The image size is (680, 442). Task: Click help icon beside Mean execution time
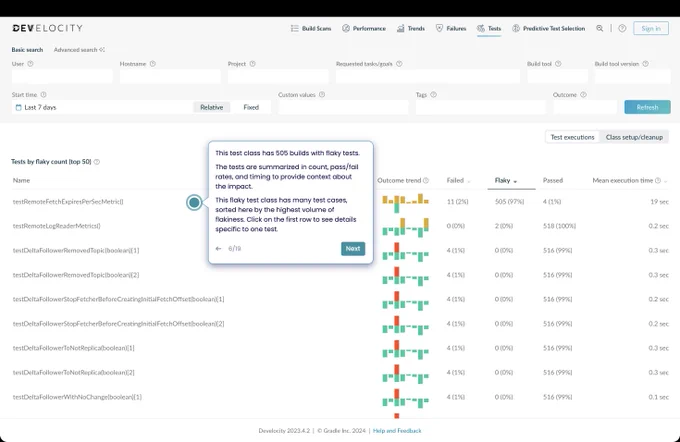pyautogui.click(x=658, y=180)
